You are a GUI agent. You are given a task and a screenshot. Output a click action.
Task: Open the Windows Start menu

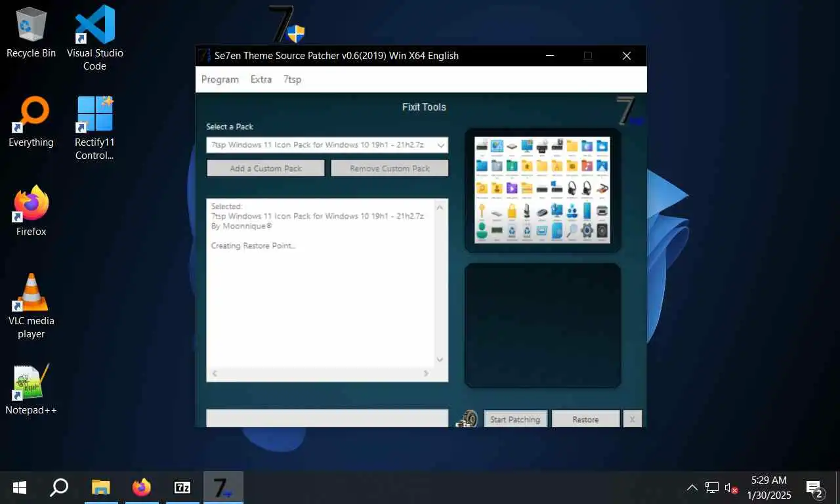[x=20, y=488]
